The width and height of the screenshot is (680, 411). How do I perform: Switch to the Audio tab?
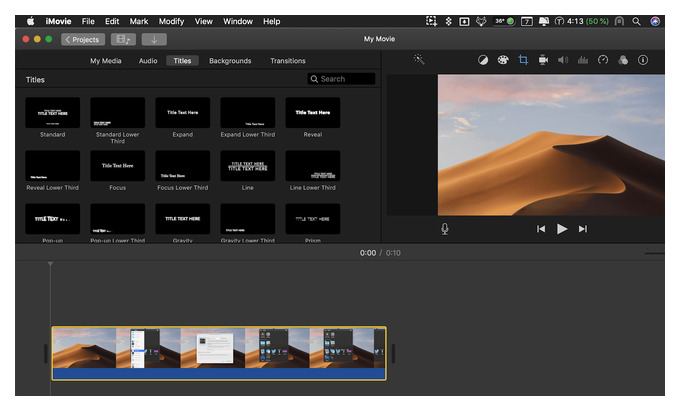[148, 61]
